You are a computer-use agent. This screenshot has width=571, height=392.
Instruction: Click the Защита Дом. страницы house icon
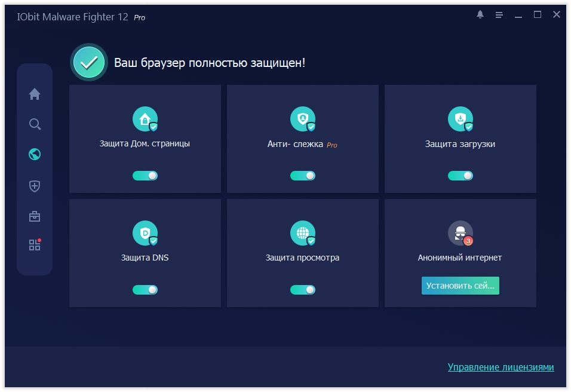[145, 119]
